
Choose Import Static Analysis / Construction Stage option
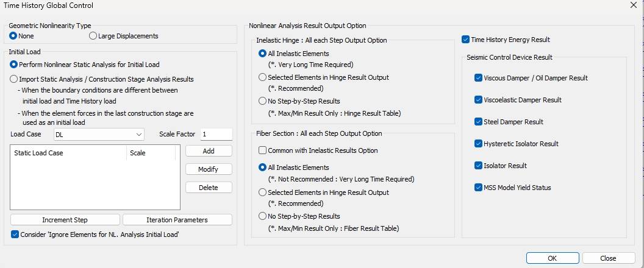coord(15,79)
